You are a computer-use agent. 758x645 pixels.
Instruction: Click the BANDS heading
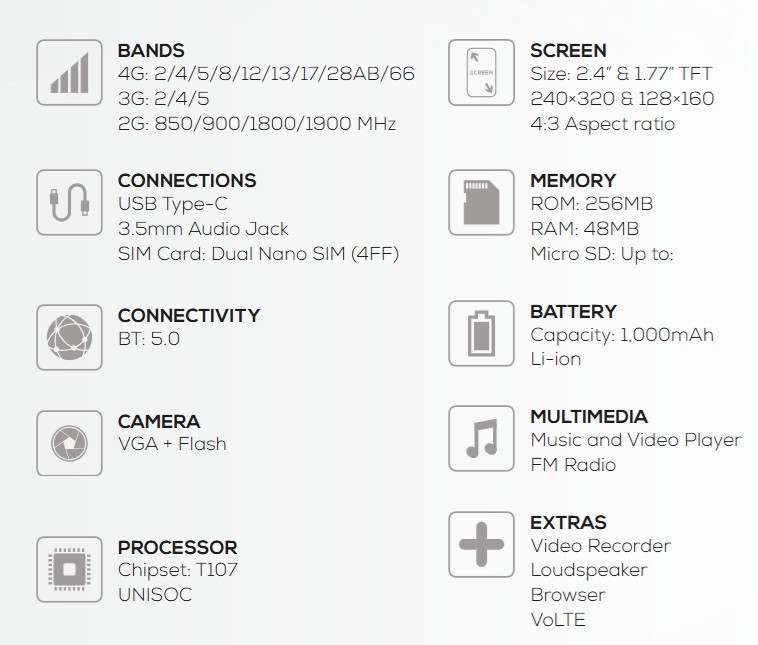[x=151, y=50]
